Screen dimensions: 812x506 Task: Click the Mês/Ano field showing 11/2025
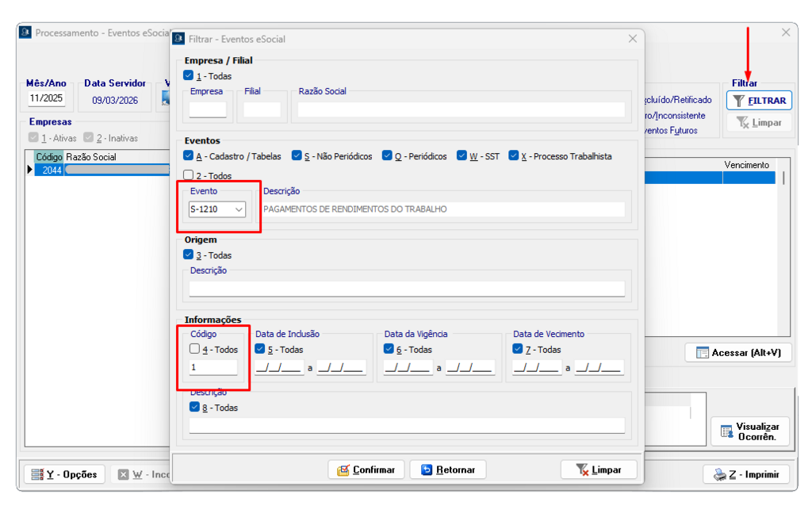(x=46, y=99)
